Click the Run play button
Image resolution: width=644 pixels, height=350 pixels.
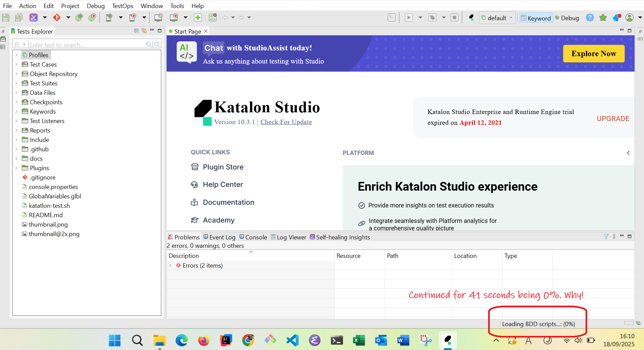pos(409,17)
